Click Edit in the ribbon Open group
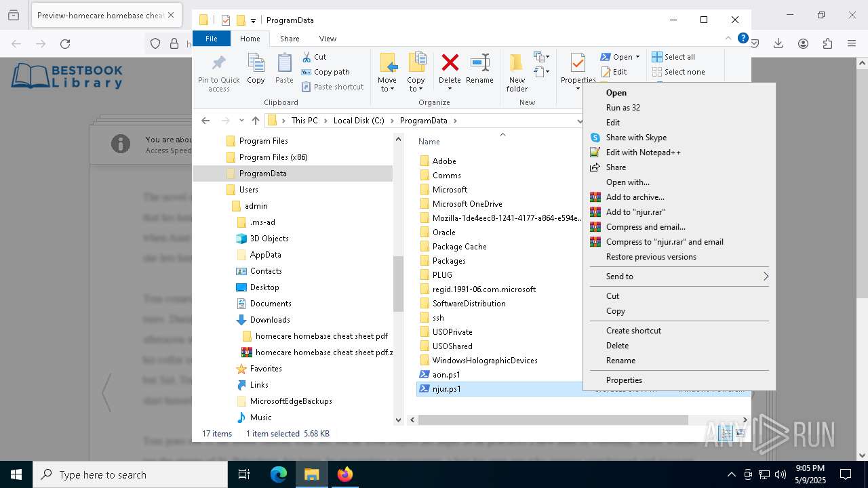This screenshot has height=488, width=868. 614,72
